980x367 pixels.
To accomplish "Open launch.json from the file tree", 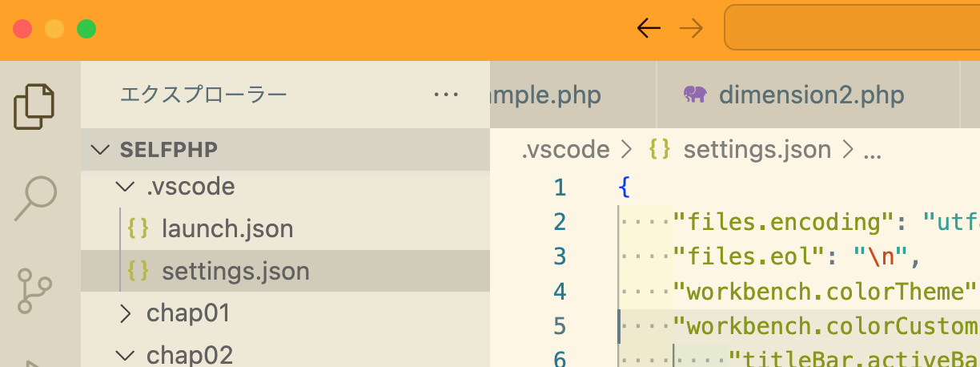I will point(227,229).
